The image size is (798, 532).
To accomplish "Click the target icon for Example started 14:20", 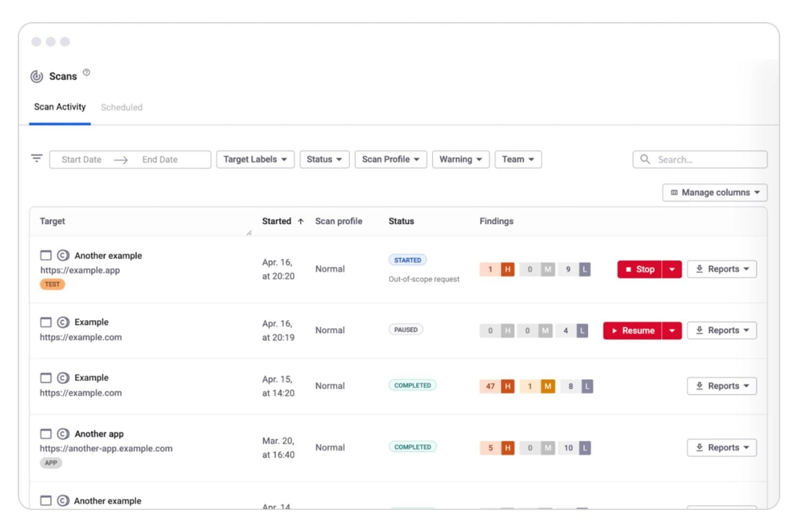I will point(63,378).
